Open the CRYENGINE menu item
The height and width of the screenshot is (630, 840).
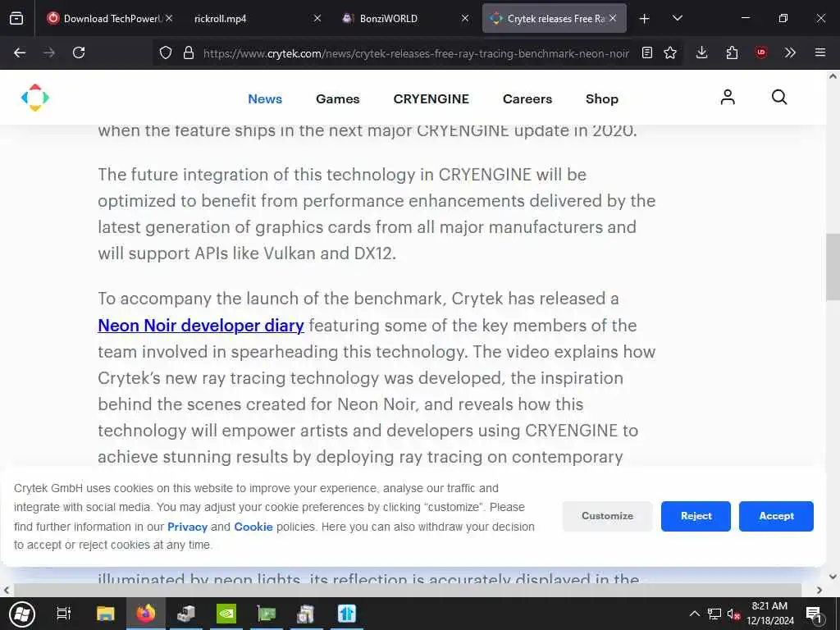(431, 99)
